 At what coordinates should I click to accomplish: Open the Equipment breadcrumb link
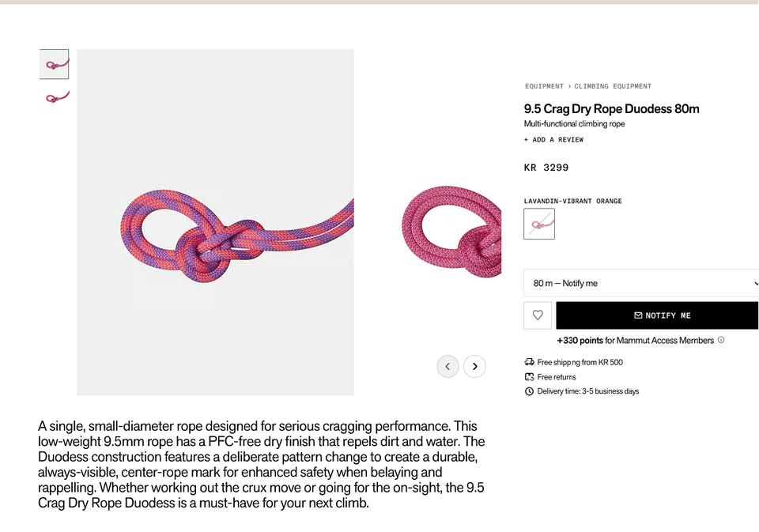pos(544,86)
